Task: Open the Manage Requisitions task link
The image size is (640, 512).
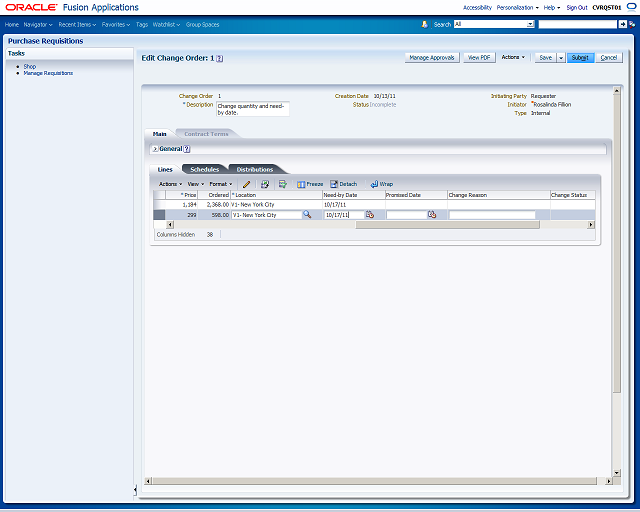Action: point(48,73)
